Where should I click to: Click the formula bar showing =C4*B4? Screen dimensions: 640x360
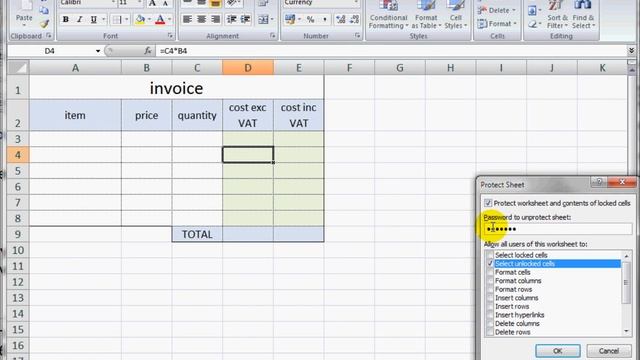click(390, 51)
